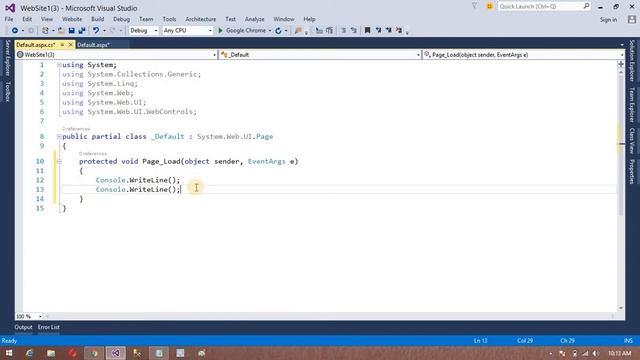Viewport: 640px width, 360px height.
Task: Go to previous bookmark icon
Action: tap(378, 31)
